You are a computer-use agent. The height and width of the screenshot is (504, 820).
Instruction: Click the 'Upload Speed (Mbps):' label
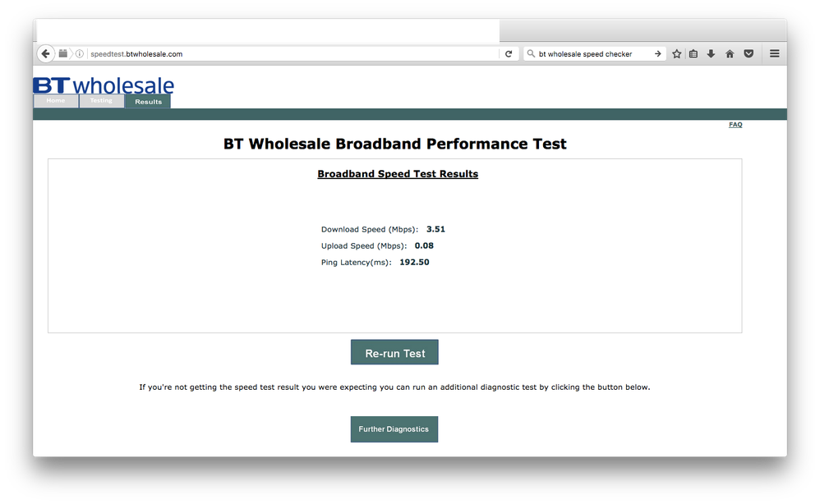tap(364, 246)
